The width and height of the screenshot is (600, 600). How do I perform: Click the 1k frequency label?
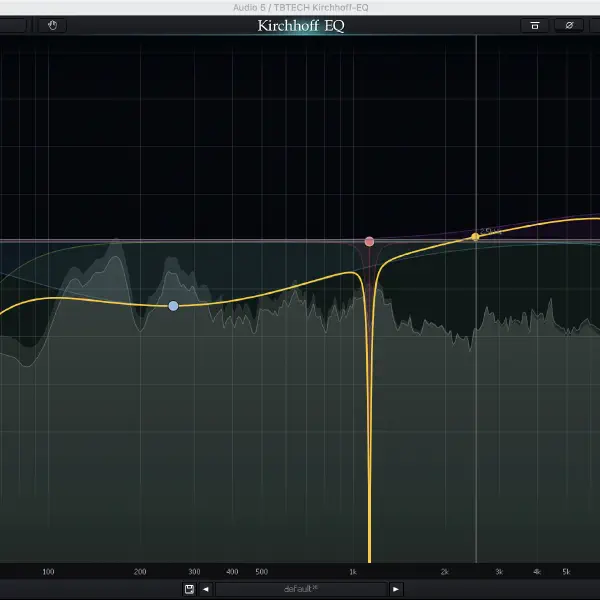tap(353, 572)
